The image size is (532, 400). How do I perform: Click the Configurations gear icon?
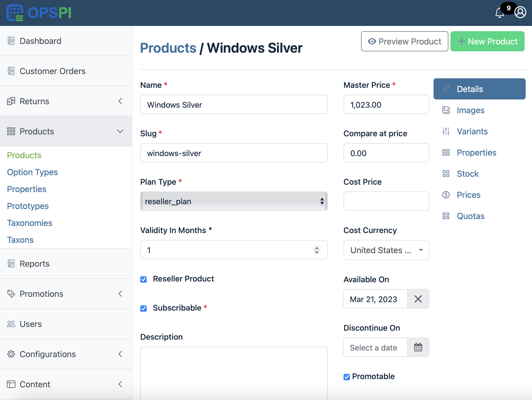pos(11,354)
